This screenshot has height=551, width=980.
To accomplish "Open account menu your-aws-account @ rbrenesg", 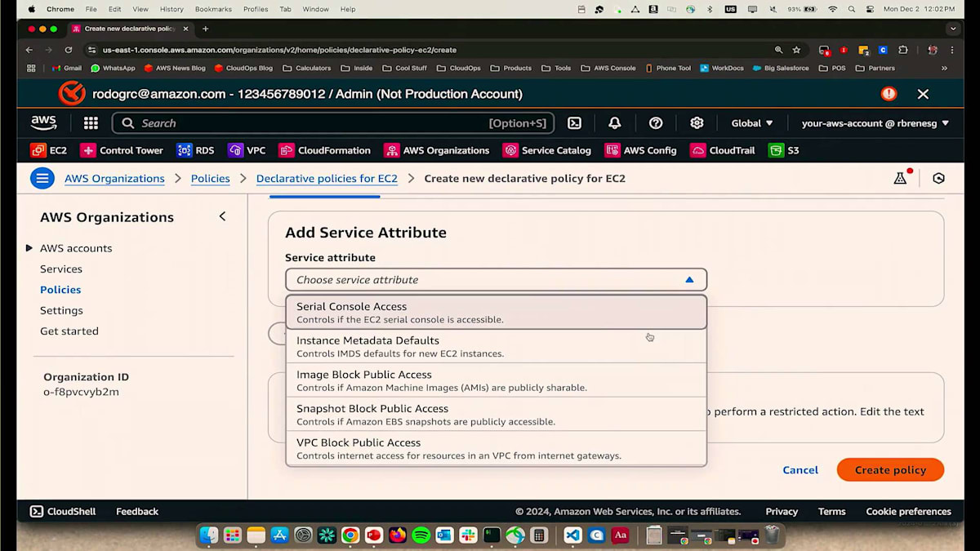I will coord(875,123).
